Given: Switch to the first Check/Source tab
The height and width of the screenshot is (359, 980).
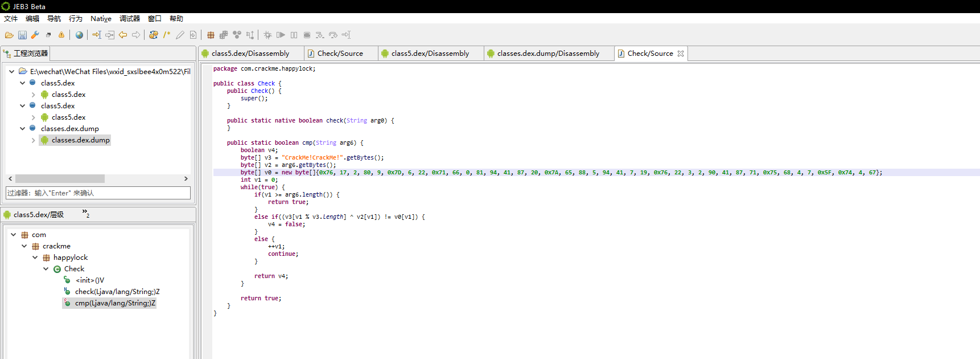Looking at the screenshot, I should (340, 54).
